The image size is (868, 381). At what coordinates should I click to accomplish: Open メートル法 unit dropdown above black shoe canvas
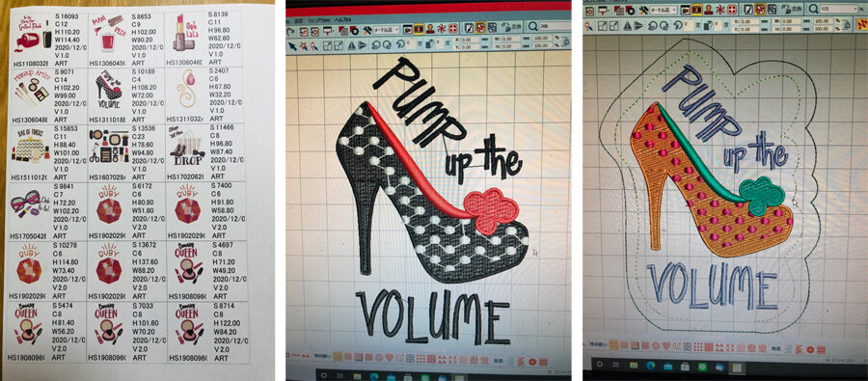tap(387, 29)
